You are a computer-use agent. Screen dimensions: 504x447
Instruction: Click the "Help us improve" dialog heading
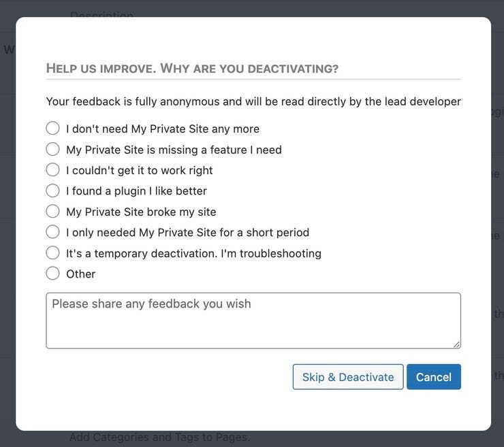[x=192, y=69]
